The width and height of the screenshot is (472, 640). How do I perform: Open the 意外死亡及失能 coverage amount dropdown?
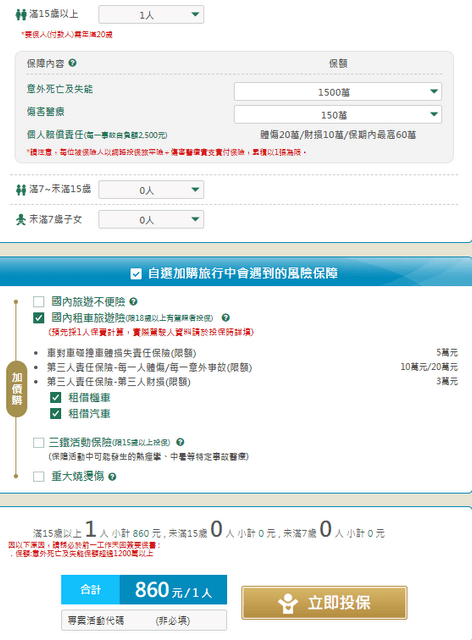(338, 92)
